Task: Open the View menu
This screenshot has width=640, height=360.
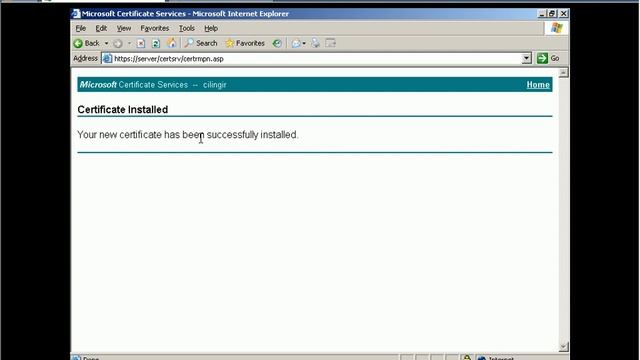Action: (124, 28)
